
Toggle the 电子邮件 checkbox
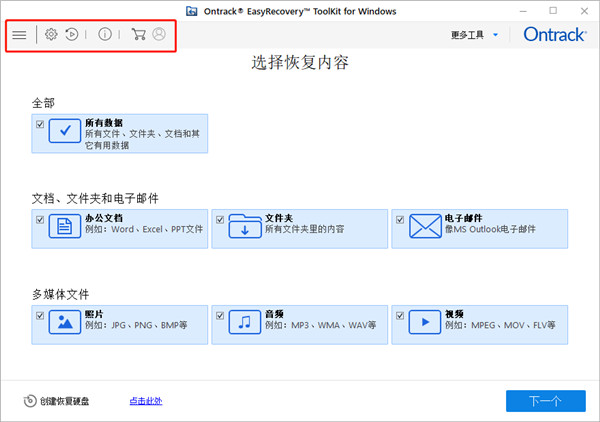click(x=400, y=220)
